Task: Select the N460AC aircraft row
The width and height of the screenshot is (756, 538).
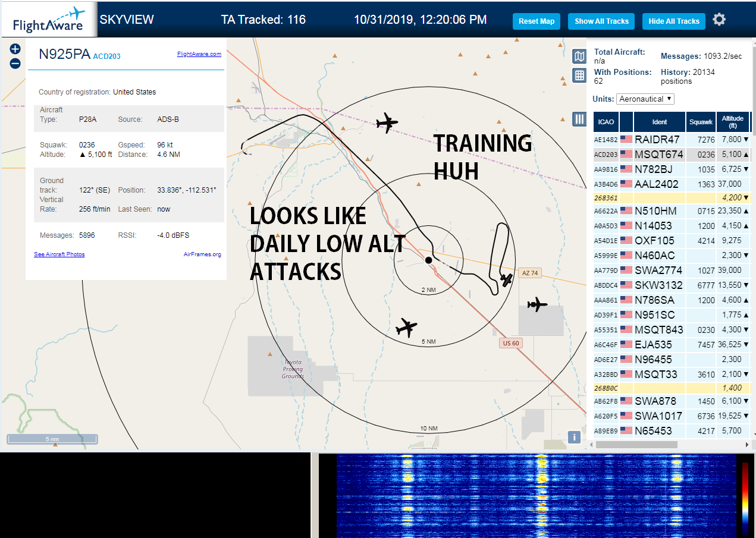Action: click(x=672, y=255)
